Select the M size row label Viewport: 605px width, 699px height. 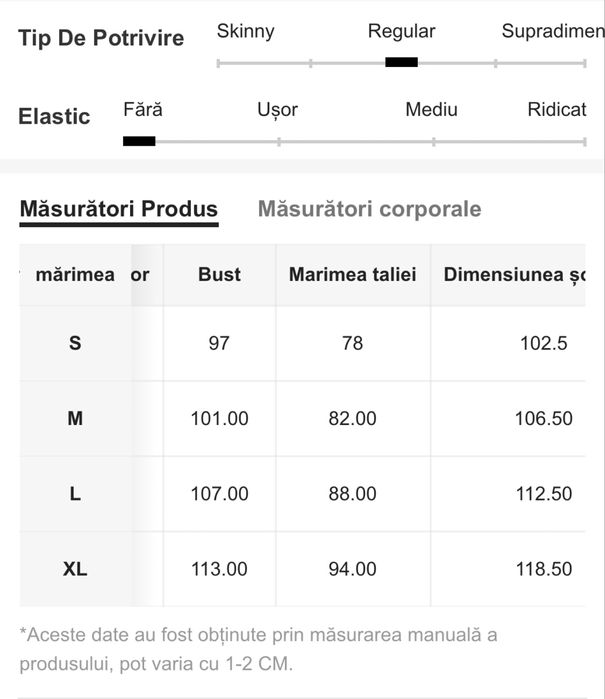pos(75,419)
